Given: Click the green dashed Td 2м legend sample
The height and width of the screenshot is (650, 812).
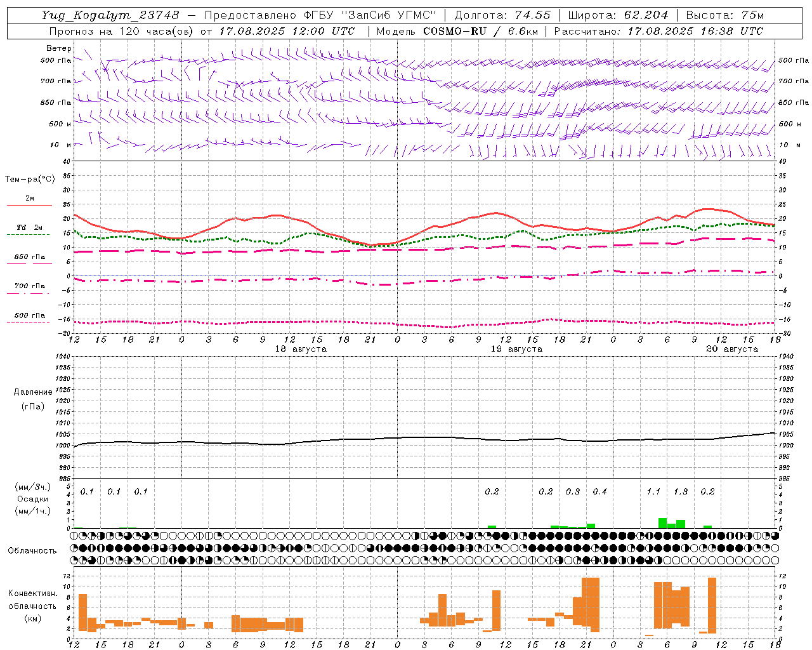Looking at the screenshot, I should (28, 234).
